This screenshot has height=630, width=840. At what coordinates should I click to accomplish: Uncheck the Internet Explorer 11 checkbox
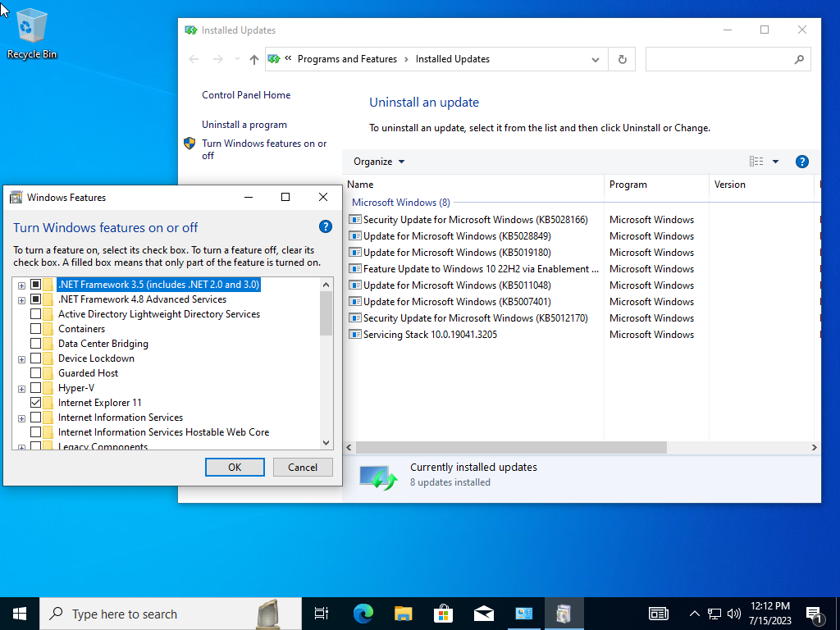[36, 402]
